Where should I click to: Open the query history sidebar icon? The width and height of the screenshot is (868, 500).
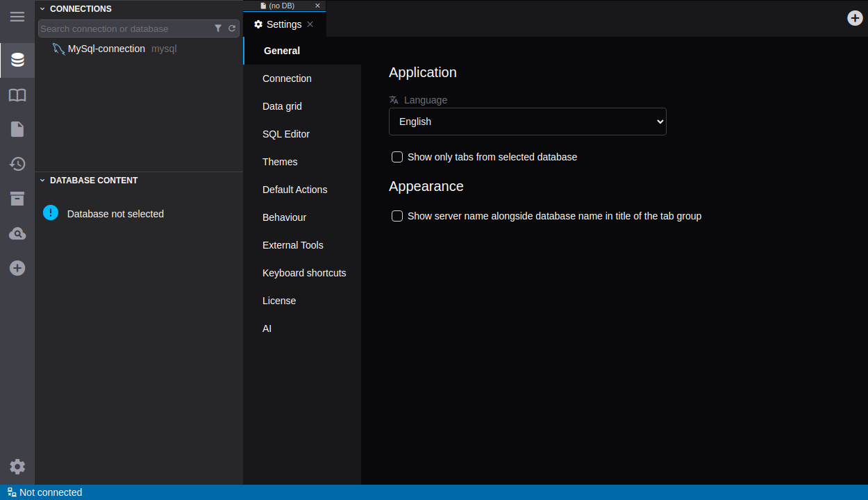[x=17, y=164]
